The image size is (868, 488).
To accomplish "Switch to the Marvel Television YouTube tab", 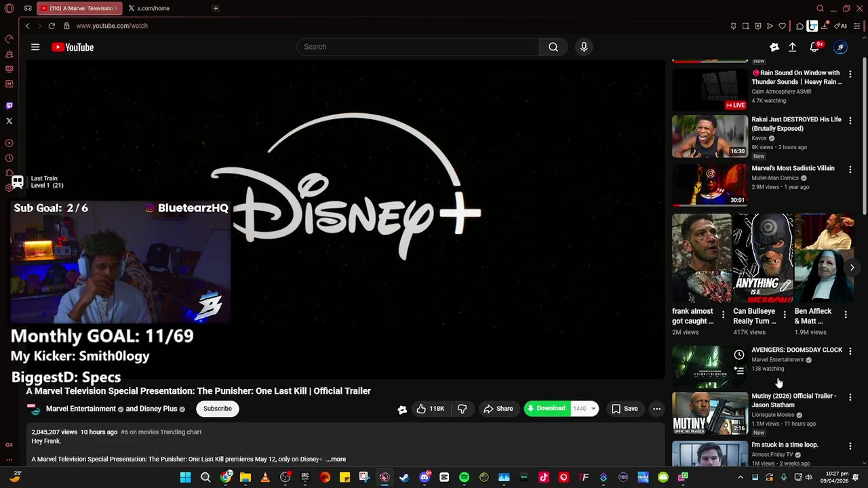I will pyautogui.click(x=79, y=8).
